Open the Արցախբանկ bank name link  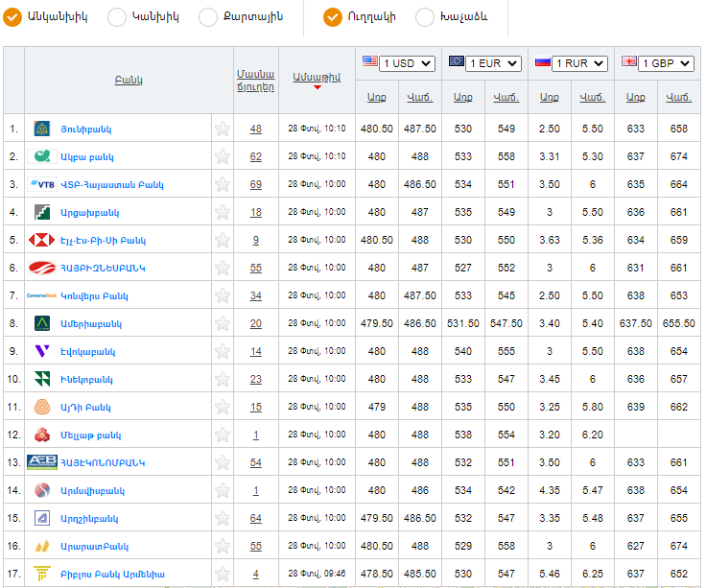(89, 212)
